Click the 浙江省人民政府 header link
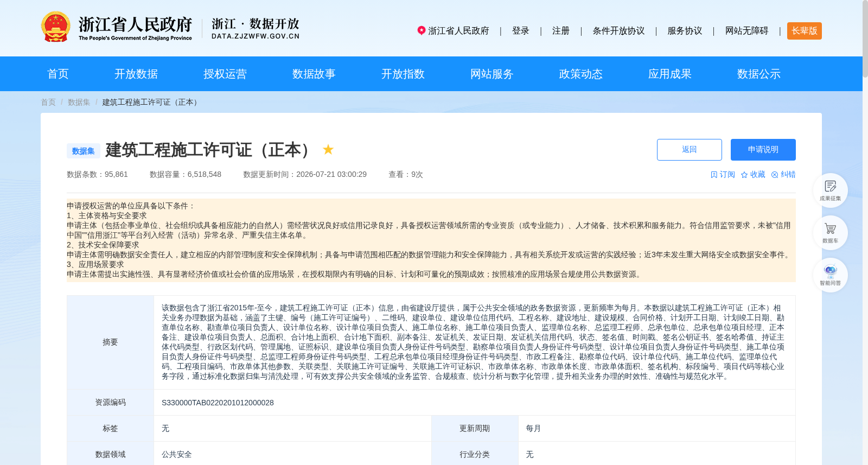 coord(459,31)
